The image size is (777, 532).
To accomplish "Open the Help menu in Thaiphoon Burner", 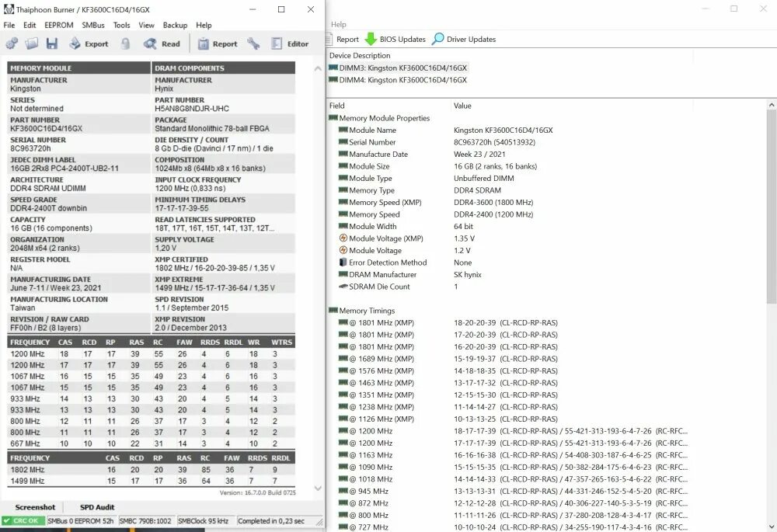I will [204, 25].
